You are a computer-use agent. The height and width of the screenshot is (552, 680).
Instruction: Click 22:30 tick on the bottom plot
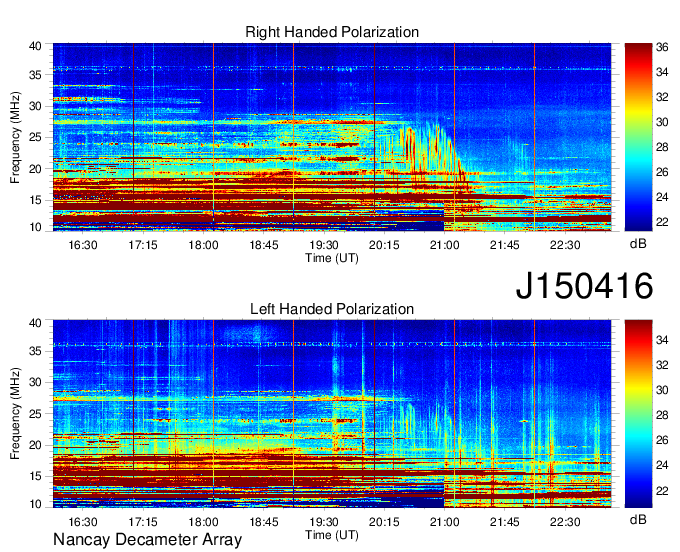565,522
